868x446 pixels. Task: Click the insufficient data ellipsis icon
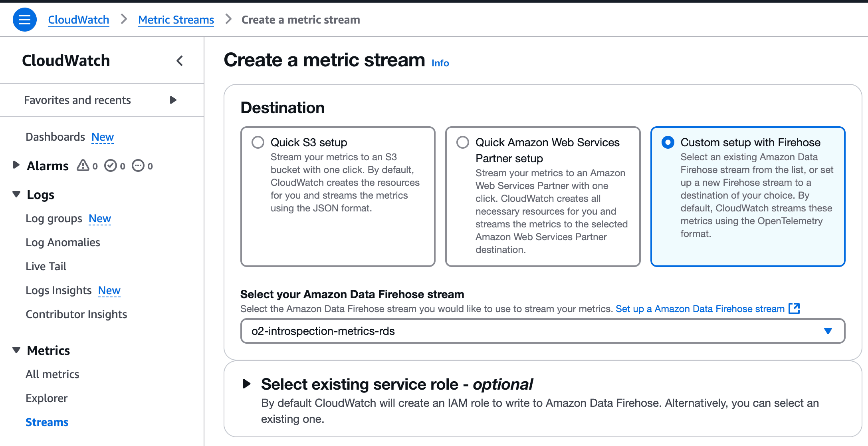pyautogui.click(x=138, y=165)
